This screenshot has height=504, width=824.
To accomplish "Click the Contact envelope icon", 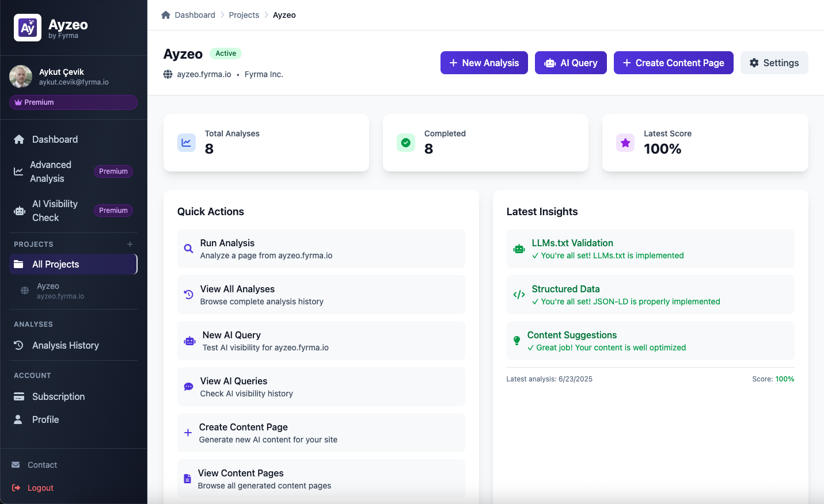I will 16,465.
